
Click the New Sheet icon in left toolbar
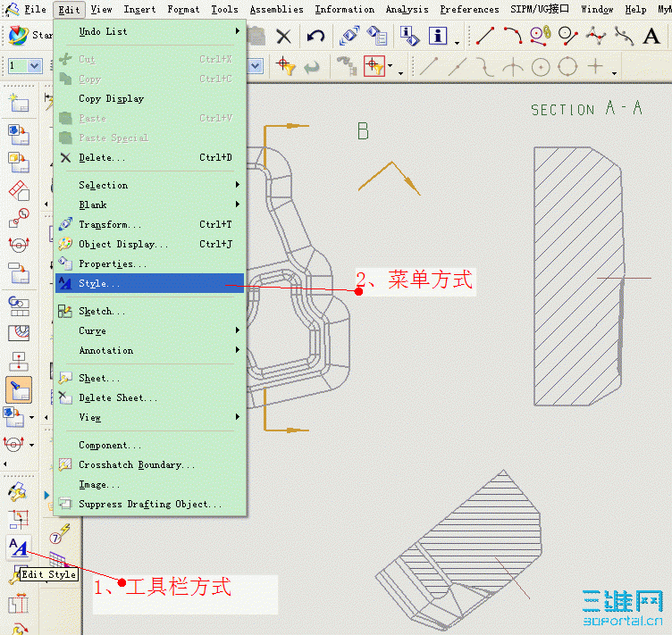19,104
